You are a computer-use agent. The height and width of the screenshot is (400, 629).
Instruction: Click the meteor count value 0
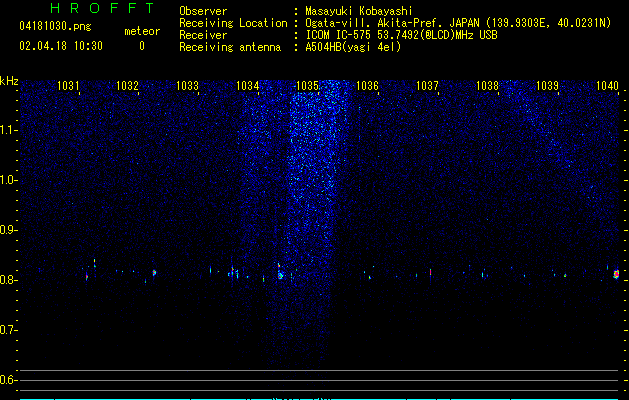coord(142,46)
